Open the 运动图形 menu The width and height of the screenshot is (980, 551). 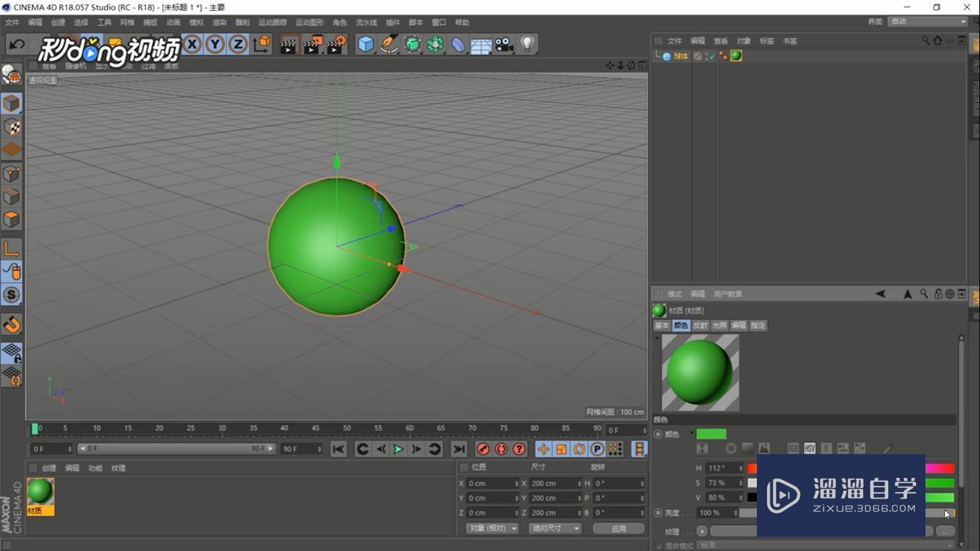(x=310, y=23)
